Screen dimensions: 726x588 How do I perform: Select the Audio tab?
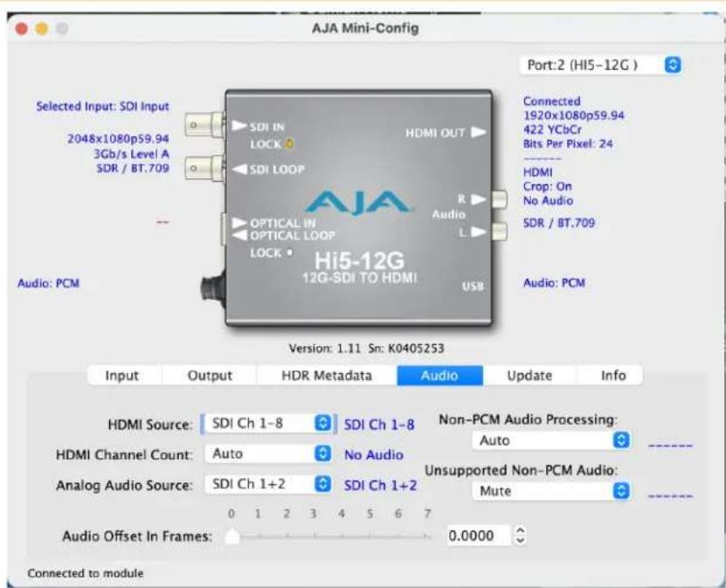pyautogui.click(x=439, y=376)
